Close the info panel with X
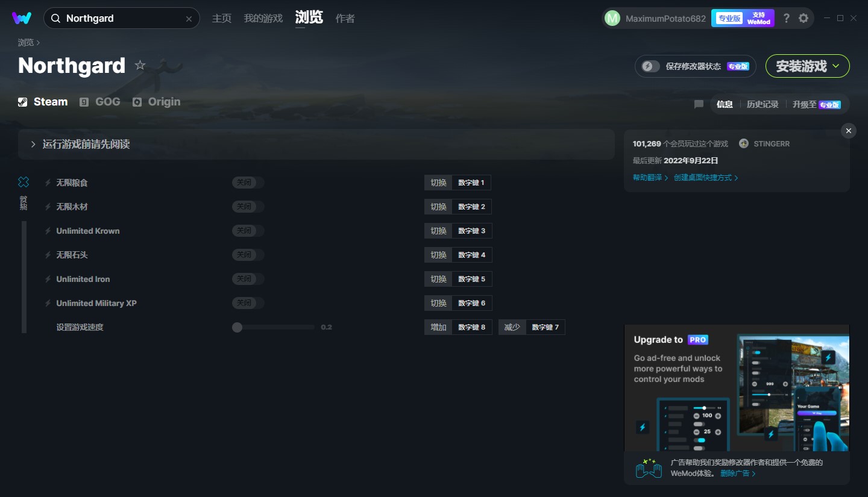The width and height of the screenshot is (868, 497). [x=849, y=131]
